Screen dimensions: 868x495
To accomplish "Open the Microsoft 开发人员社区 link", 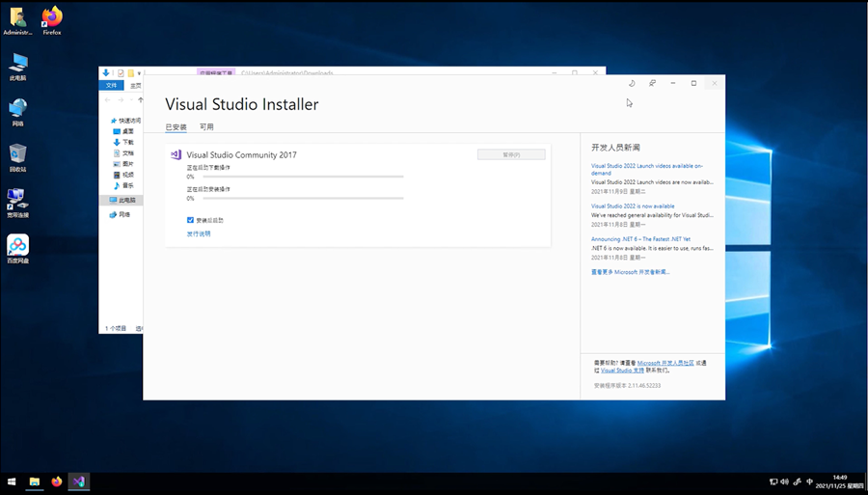I will point(665,363).
